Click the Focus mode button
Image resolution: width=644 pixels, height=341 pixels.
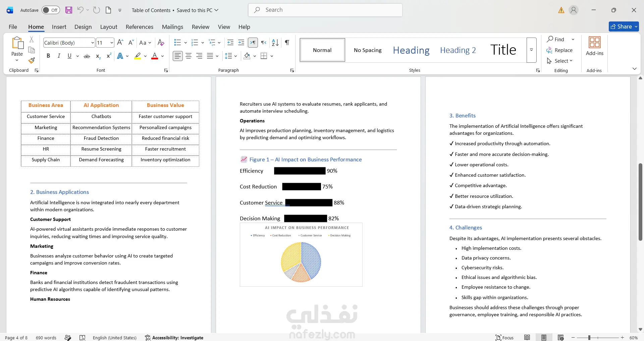click(x=504, y=338)
